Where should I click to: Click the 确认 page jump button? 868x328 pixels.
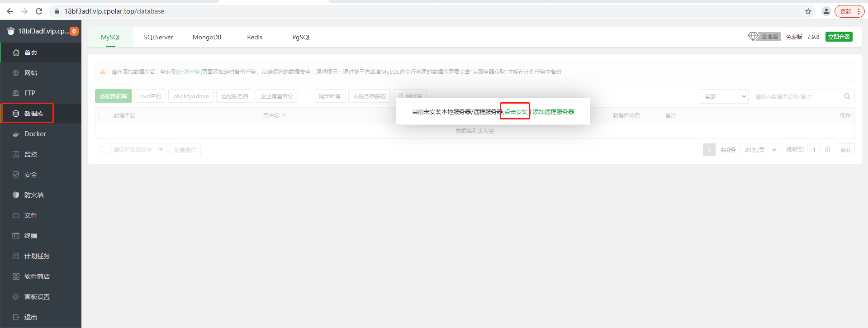[x=846, y=150]
